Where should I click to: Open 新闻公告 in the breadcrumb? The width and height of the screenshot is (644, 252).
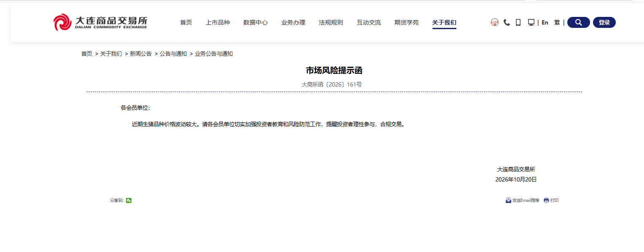(x=141, y=54)
